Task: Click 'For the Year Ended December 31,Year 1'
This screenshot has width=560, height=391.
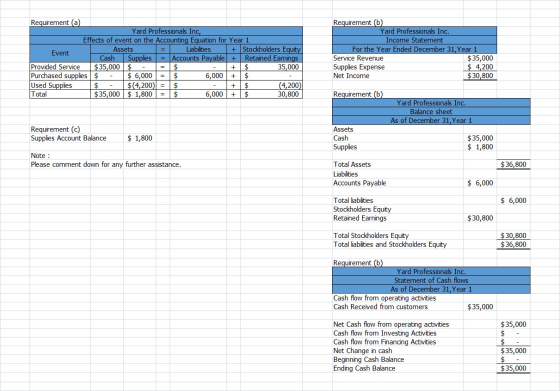Action: pyautogui.click(x=414, y=49)
